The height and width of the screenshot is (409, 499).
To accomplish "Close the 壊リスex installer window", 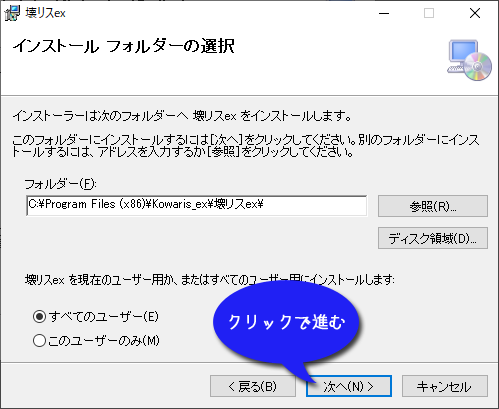I will click(475, 13).
